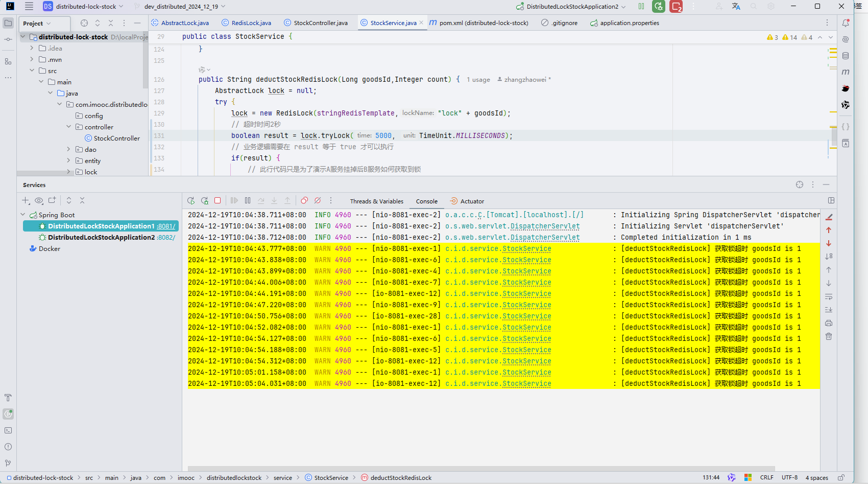Click the red stop icon in title bar
Image resolution: width=868 pixels, height=484 pixels.
676,6
